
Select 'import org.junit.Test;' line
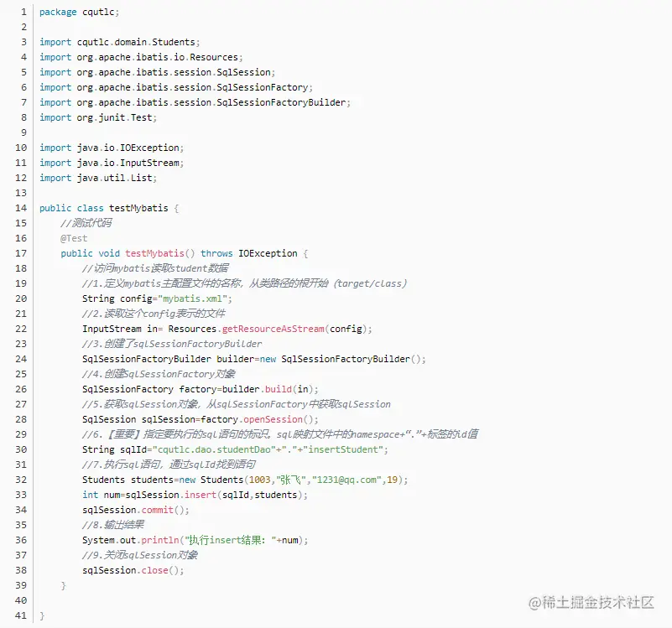pyautogui.click(x=98, y=117)
